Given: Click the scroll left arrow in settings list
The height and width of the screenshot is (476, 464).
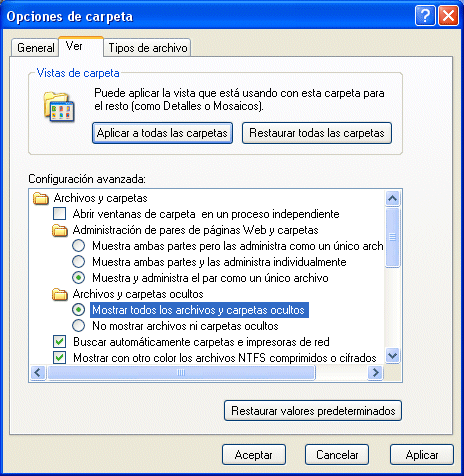Looking at the screenshot, I should click(38, 372).
